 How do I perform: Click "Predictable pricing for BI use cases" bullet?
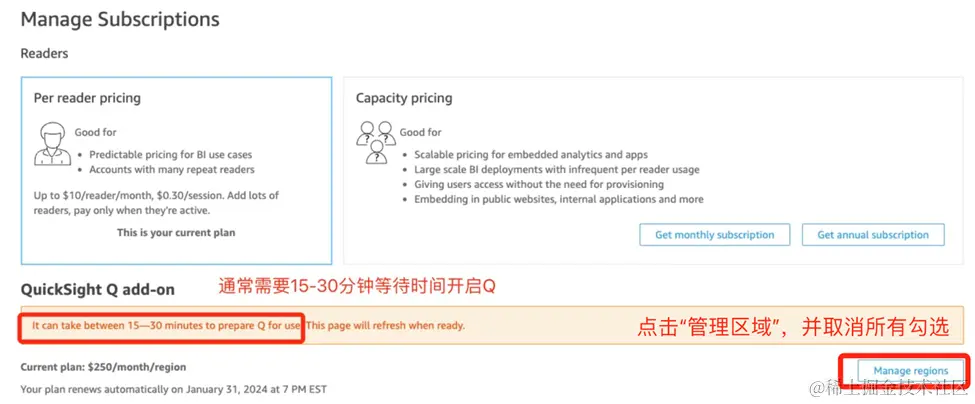[170, 155]
